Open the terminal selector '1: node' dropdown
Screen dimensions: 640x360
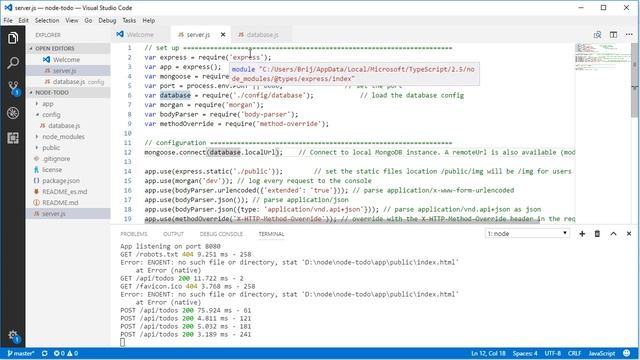pos(527,233)
